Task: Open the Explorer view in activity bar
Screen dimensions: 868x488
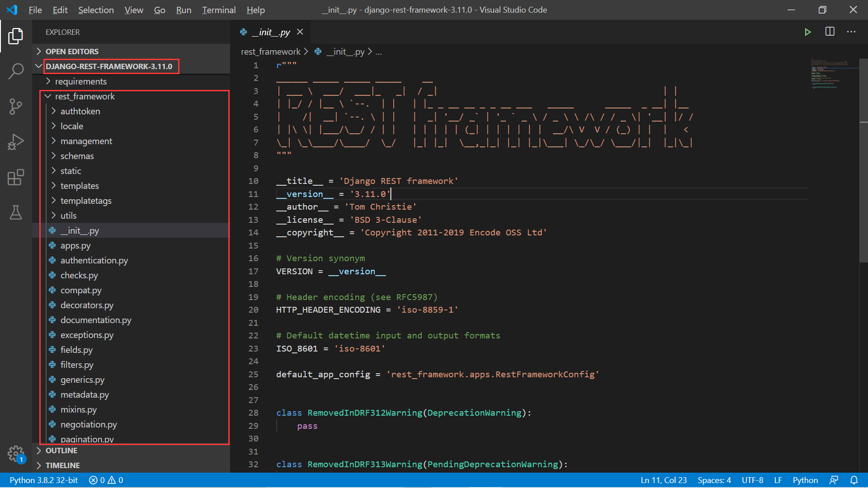Action: [x=16, y=36]
